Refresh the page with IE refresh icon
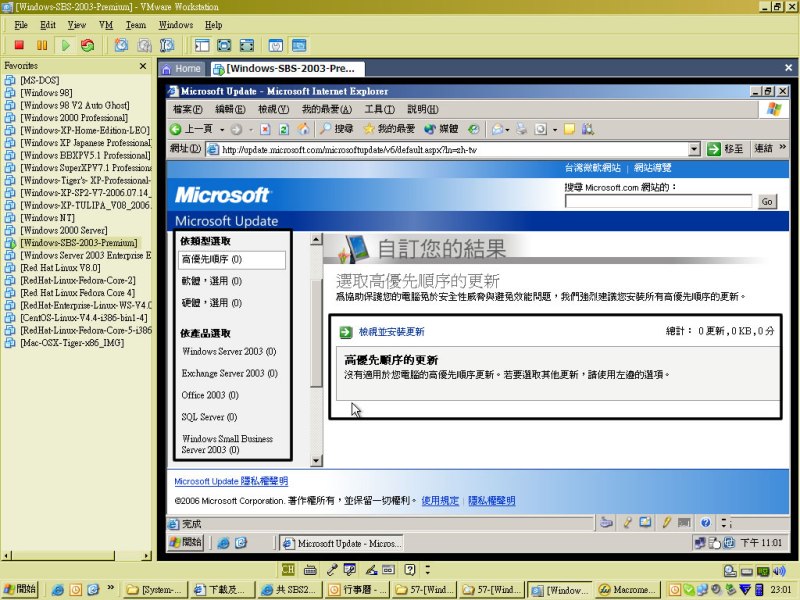 [284, 129]
